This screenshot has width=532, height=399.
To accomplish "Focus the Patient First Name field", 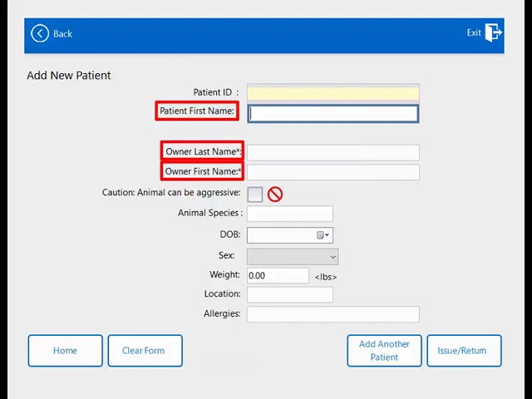I will [x=333, y=114].
